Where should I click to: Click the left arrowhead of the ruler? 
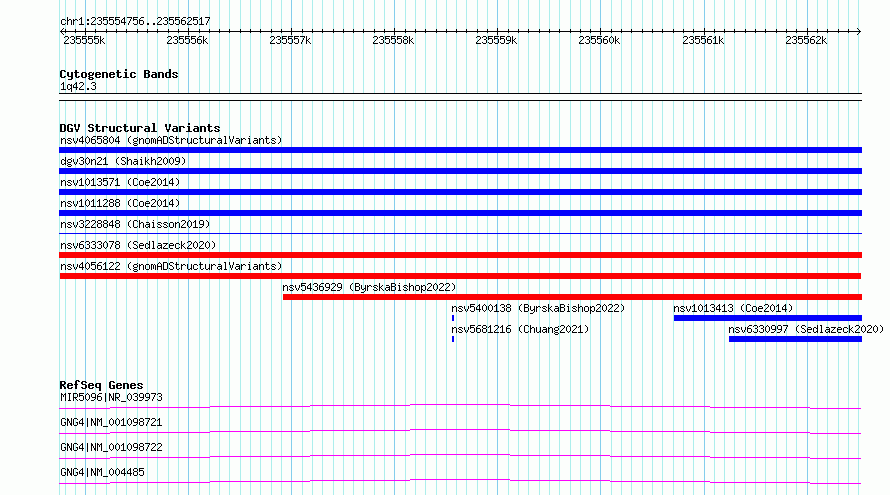tap(62, 31)
